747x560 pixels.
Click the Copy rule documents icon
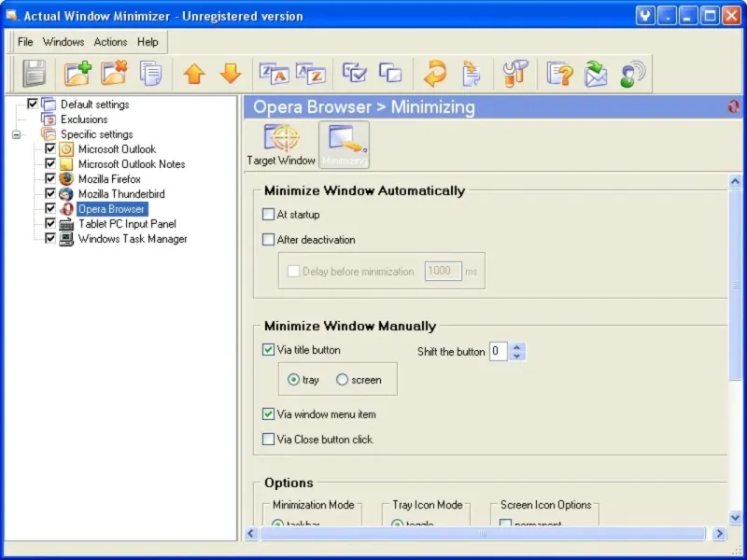(x=150, y=74)
